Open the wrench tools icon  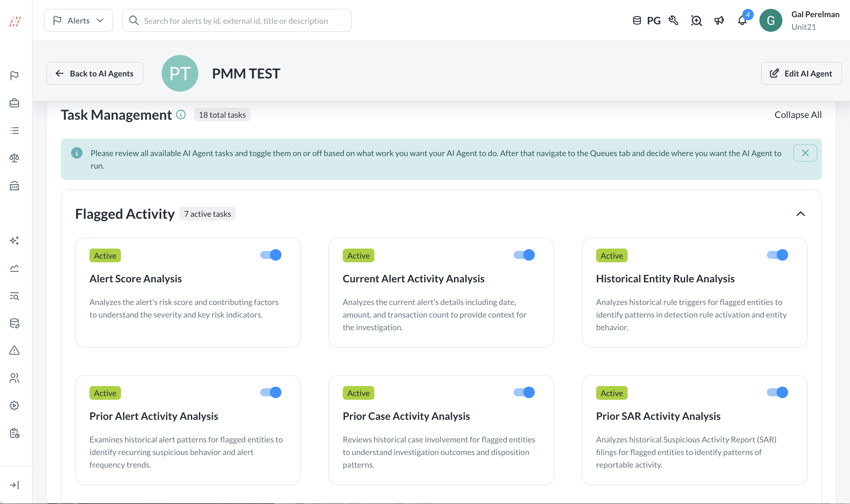click(x=673, y=21)
